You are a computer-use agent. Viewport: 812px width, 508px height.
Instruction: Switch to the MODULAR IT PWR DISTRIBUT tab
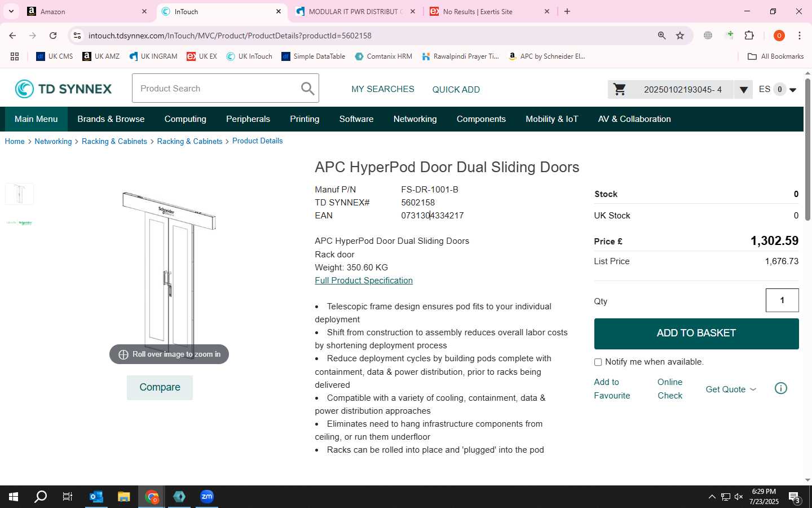(355, 11)
